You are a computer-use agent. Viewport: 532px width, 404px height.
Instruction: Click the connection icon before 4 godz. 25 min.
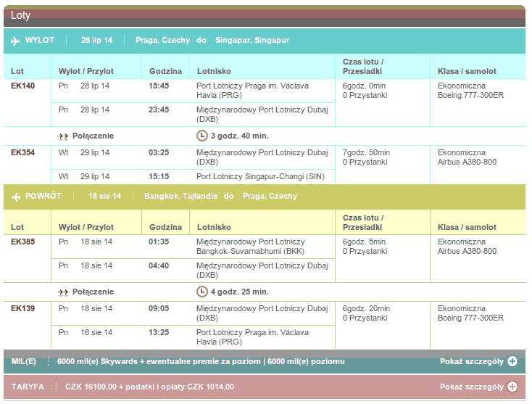63,292
